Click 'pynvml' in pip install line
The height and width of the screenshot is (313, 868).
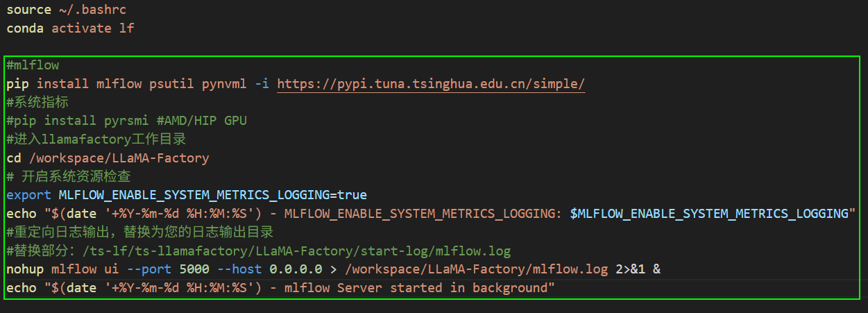(x=224, y=84)
